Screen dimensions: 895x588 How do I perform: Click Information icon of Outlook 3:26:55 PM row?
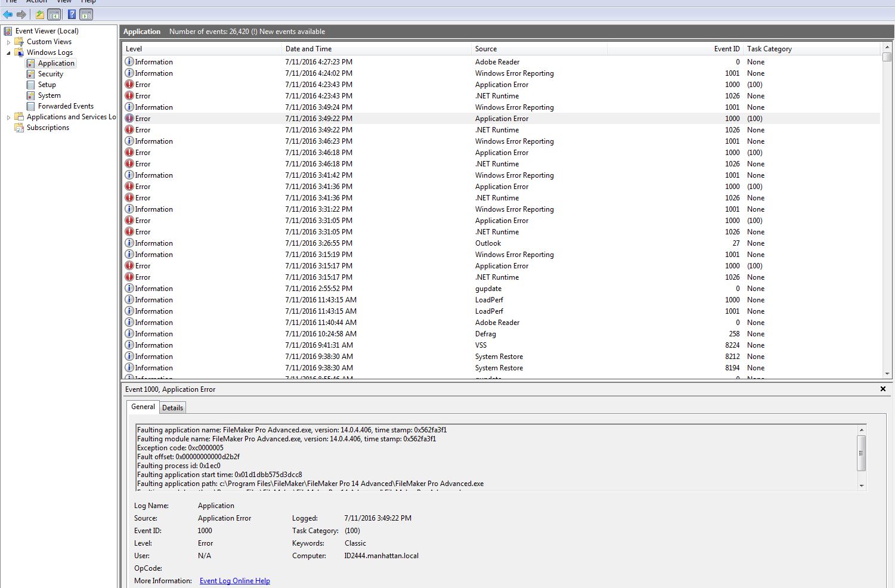(129, 243)
